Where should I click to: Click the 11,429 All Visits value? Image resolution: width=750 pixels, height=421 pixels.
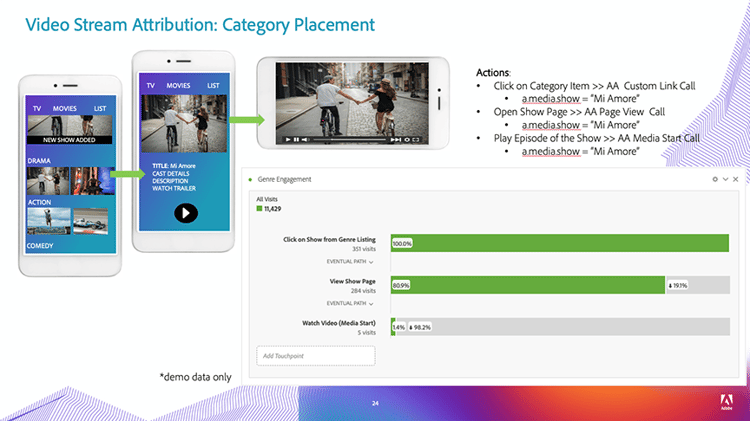click(x=273, y=209)
